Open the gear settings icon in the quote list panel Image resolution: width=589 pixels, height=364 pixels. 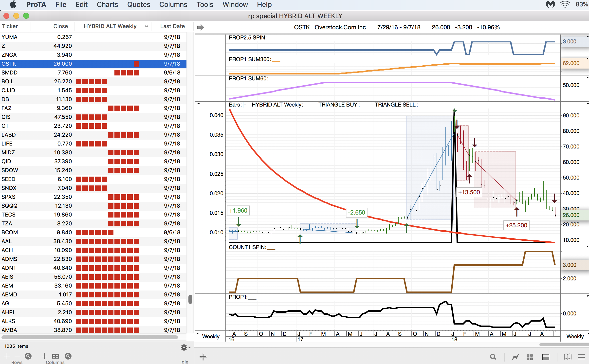coord(184,348)
